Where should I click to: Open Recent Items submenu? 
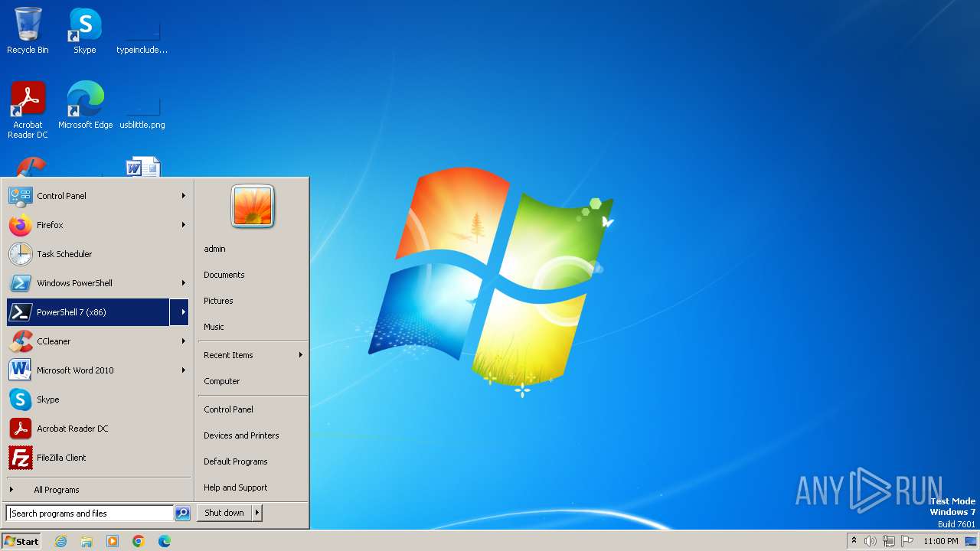coord(253,355)
